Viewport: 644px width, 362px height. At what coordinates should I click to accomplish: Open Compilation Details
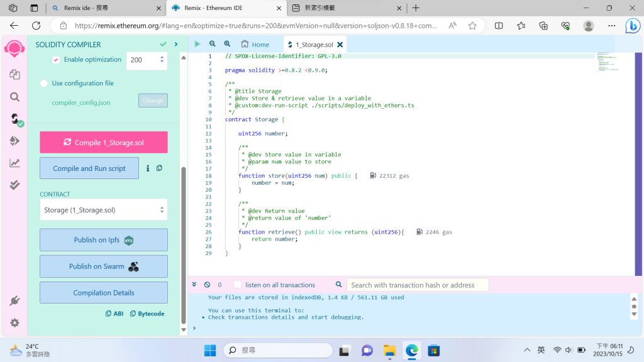pos(104,293)
